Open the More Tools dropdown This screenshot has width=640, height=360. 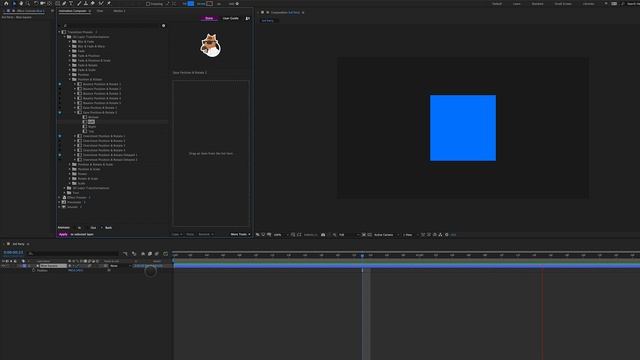(x=240, y=234)
